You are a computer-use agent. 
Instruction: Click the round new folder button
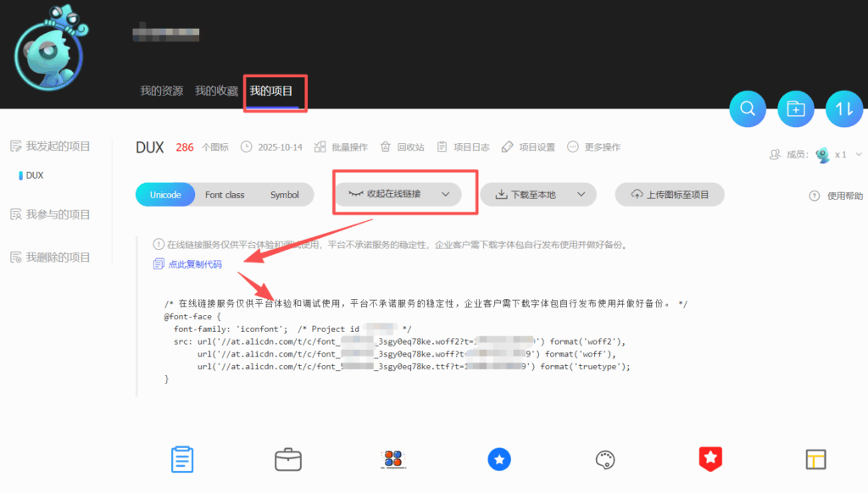pos(796,108)
